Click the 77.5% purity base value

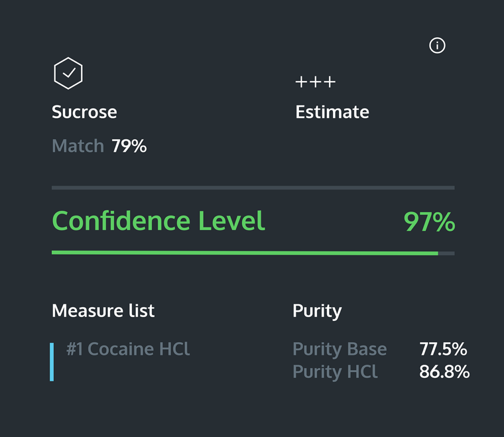443,349
